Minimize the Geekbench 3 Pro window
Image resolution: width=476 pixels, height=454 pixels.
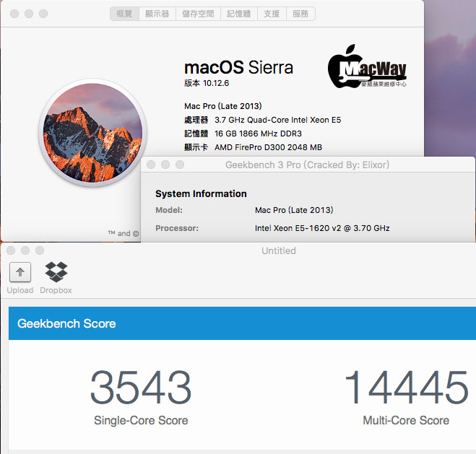(165, 165)
